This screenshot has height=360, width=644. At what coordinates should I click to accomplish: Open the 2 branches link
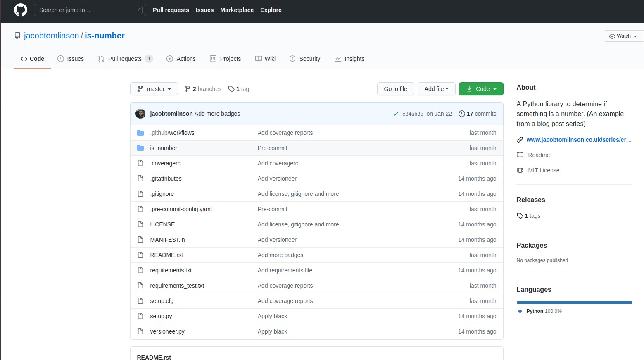tap(203, 89)
